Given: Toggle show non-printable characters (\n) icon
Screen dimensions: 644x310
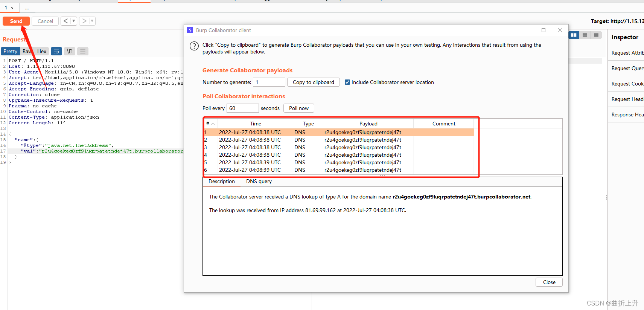Looking at the screenshot, I should pyautogui.click(x=70, y=51).
